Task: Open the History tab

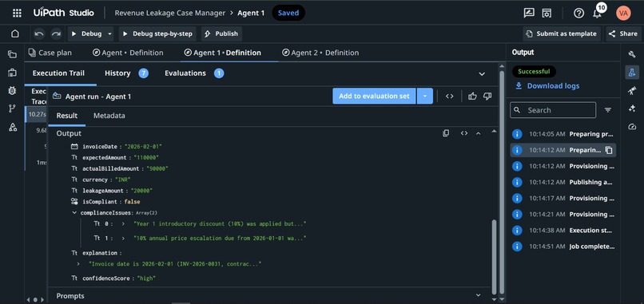Action: coord(126,73)
